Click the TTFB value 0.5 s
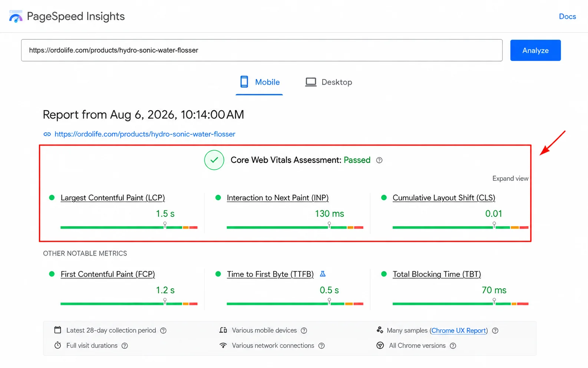Image resolution: width=588 pixels, height=368 pixels. click(329, 290)
